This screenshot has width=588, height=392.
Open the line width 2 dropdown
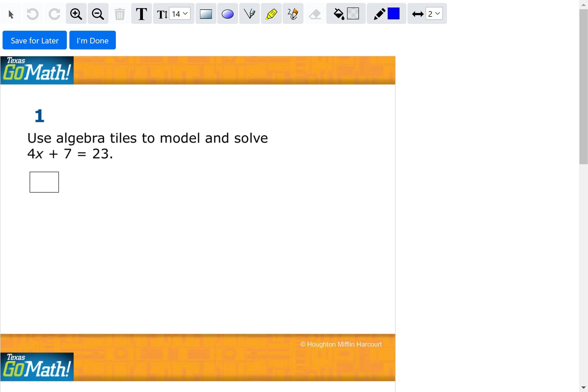pyautogui.click(x=434, y=14)
